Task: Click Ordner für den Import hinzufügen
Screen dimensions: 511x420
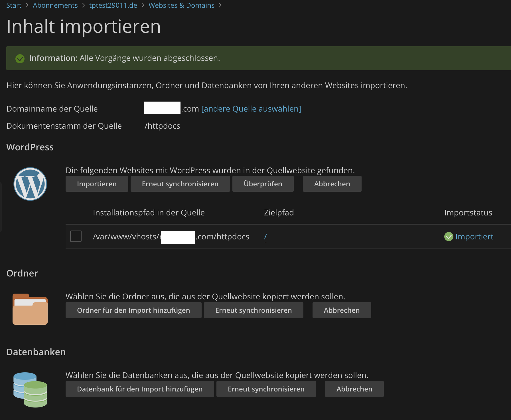Action: point(133,310)
